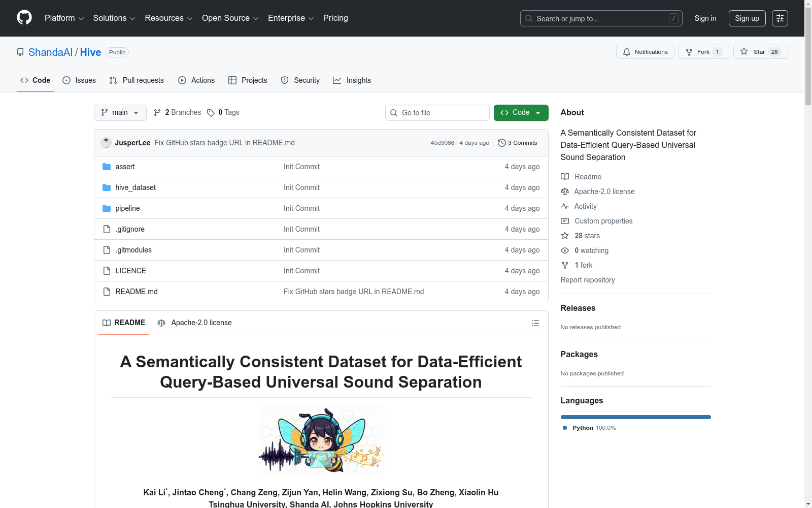This screenshot has width=812, height=508.
Task: Switch to the Projects tab
Action: (x=248, y=80)
